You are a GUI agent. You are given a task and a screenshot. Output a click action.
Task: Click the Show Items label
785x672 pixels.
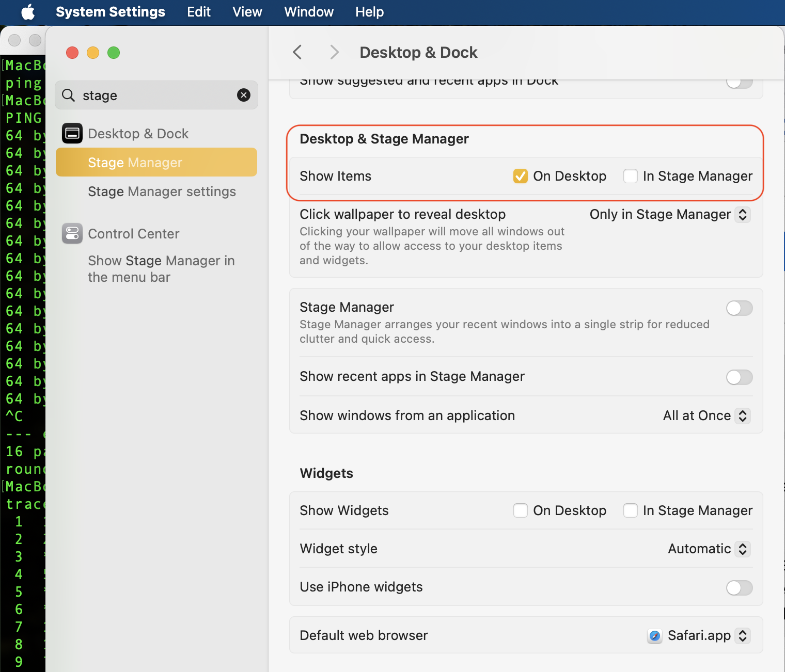pyautogui.click(x=336, y=176)
